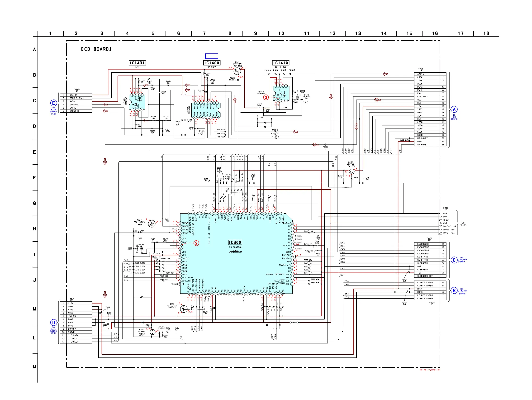Click the circled C connector marker
Screen dimensions: 532x400
pyautogui.click(x=454, y=260)
